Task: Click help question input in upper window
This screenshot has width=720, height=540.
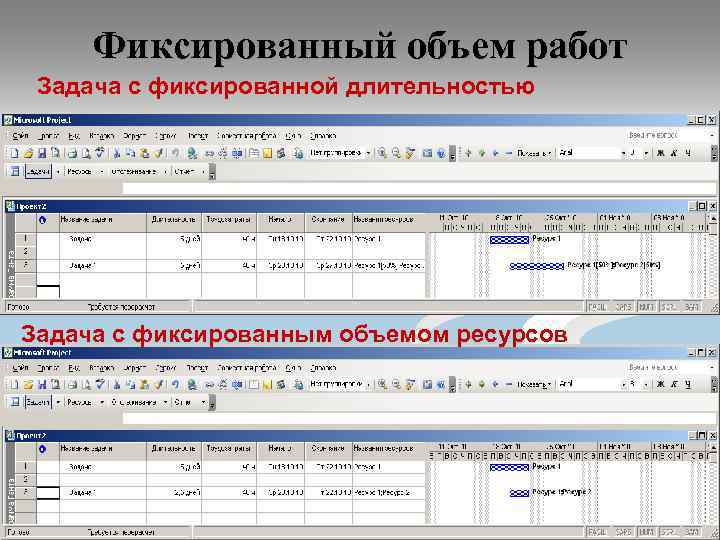Action: pyautogui.click(x=669, y=135)
